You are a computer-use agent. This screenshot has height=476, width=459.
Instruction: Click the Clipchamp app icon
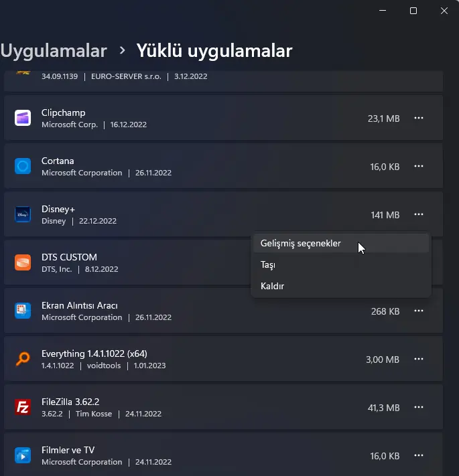pyautogui.click(x=23, y=118)
